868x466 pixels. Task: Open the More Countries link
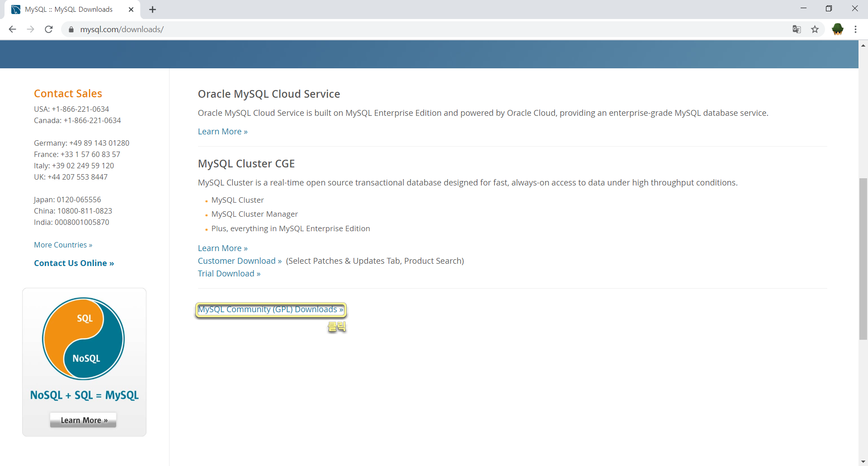(x=63, y=245)
